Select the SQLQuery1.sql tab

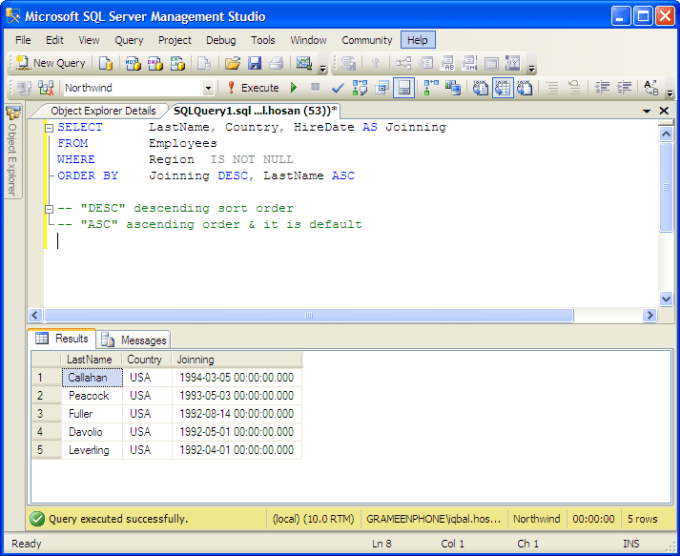click(255, 111)
